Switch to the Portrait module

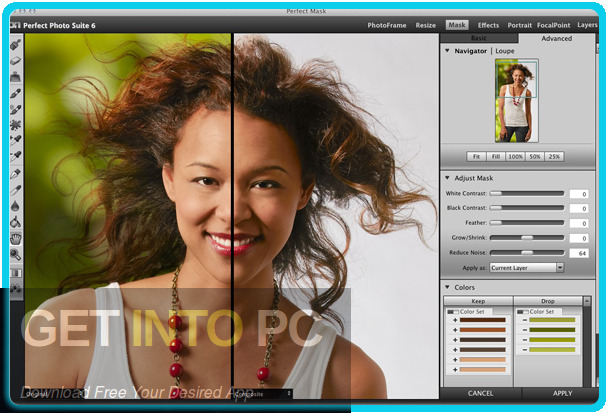(x=519, y=25)
